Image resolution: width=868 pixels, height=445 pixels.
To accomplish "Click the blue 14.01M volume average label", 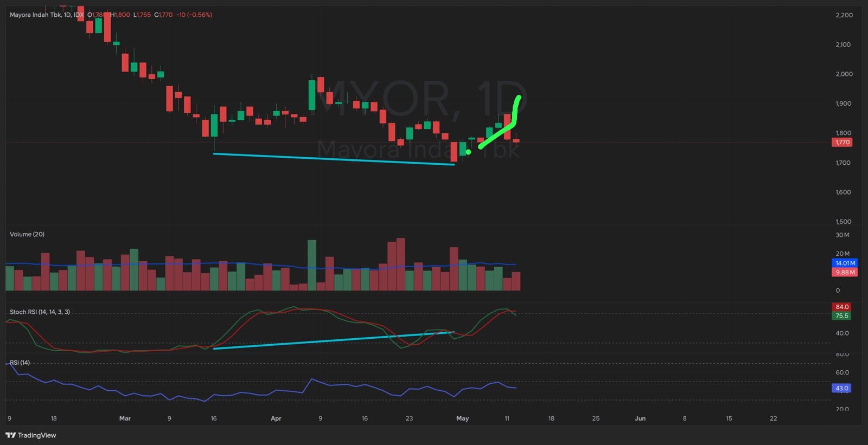I will [x=844, y=263].
